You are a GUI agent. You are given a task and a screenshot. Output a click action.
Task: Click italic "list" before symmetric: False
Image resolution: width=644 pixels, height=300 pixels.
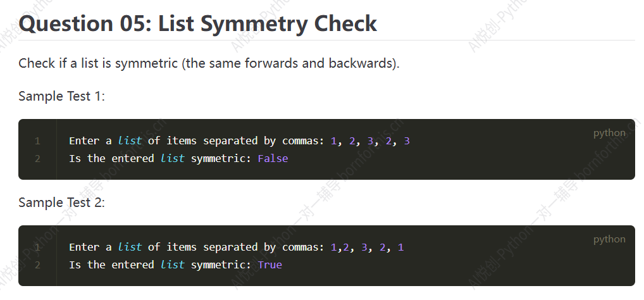tap(173, 159)
